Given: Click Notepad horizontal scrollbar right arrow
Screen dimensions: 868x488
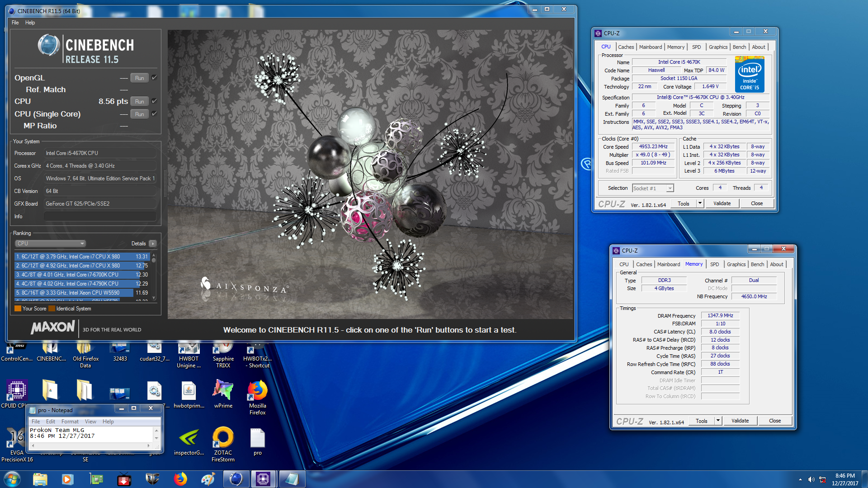Looking at the screenshot, I should (148, 446).
